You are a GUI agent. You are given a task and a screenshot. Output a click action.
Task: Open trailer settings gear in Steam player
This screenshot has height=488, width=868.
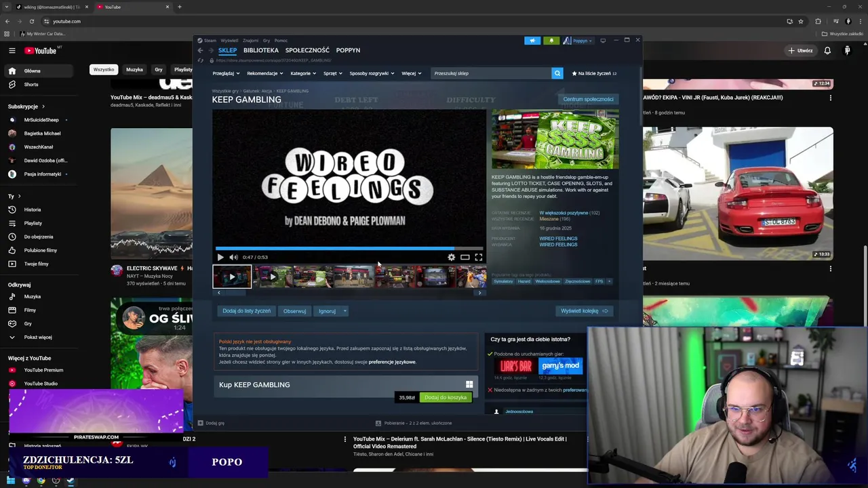tap(452, 257)
